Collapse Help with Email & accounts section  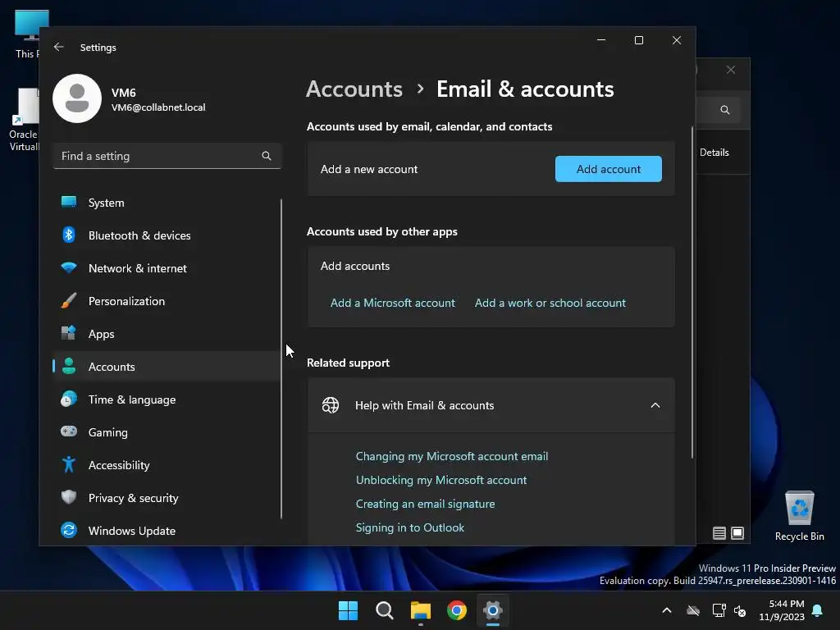point(655,405)
